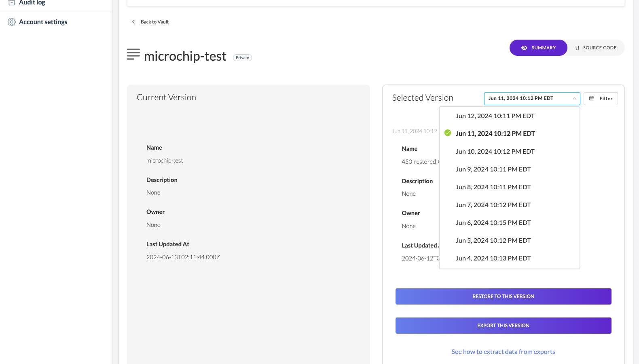
Task: Choose version Jun 4, 2024 10:13 PM EDT
Action: 510,258
